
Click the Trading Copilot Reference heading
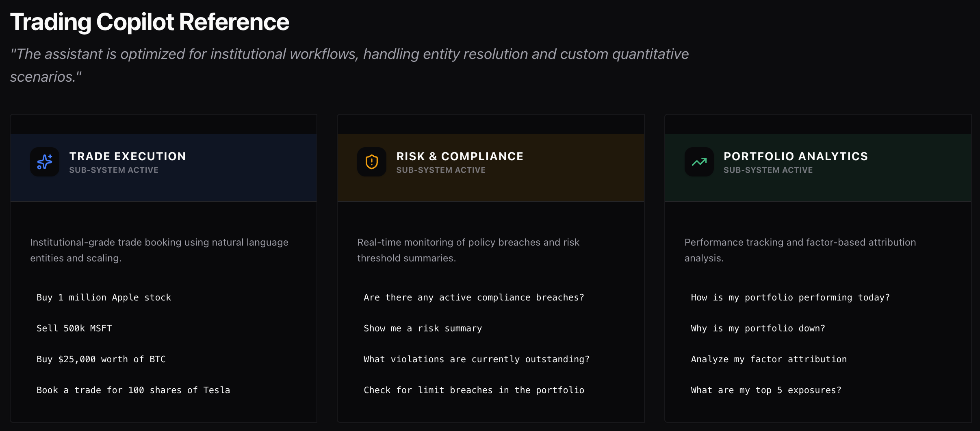pyautogui.click(x=150, y=22)
